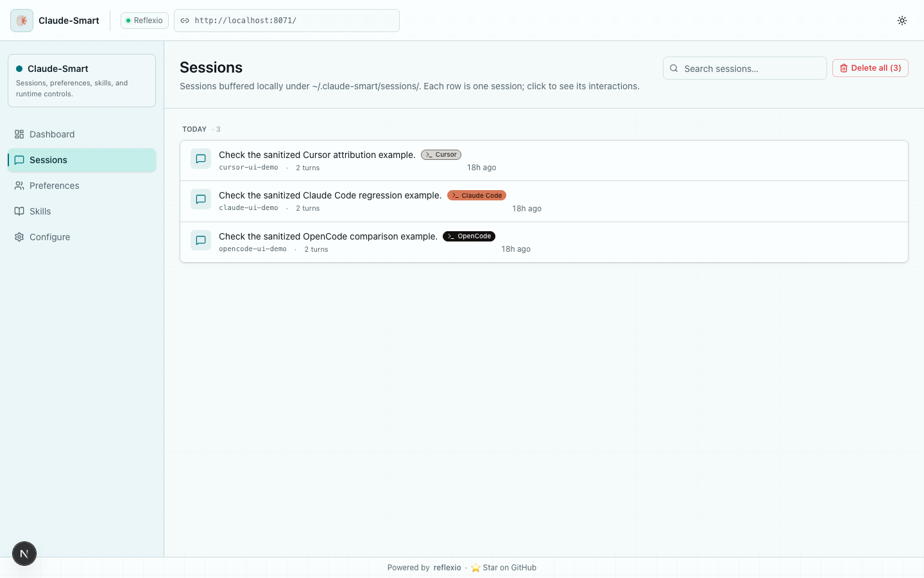This screenshot has width=924, height=578.
Task: Open the OpenCode comparison example session
Action: point(544,242)
